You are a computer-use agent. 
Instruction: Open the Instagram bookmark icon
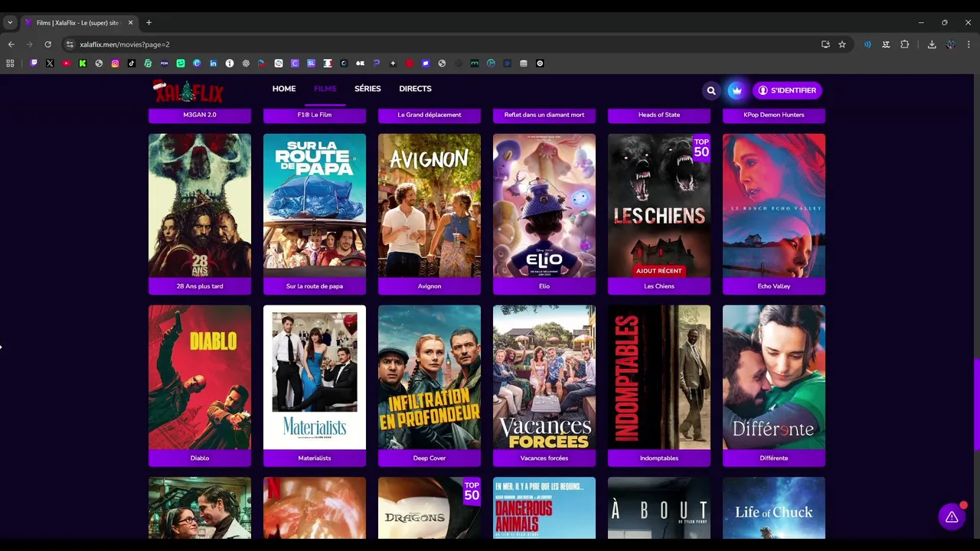point(116,64)
